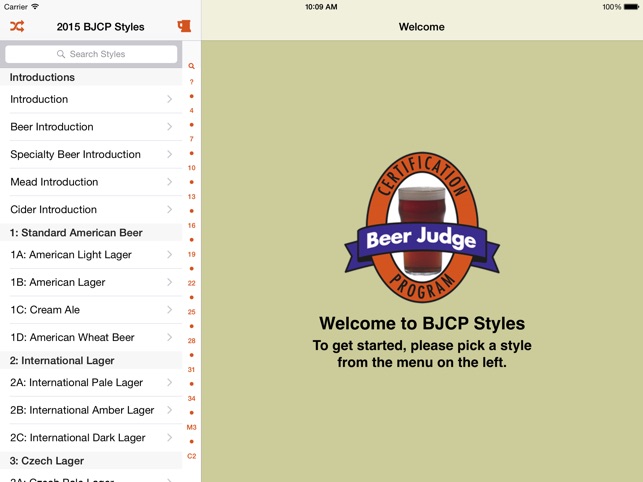
Task: Jump to index entry 22
Action: pos(192,283)
